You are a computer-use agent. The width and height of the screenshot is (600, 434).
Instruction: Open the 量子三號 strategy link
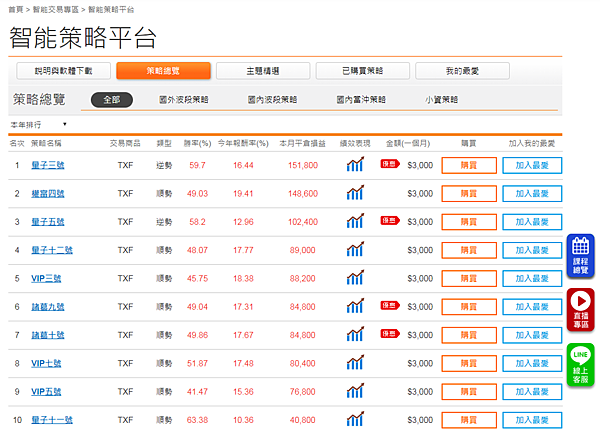pyautogui.click(x=48, y=165)
